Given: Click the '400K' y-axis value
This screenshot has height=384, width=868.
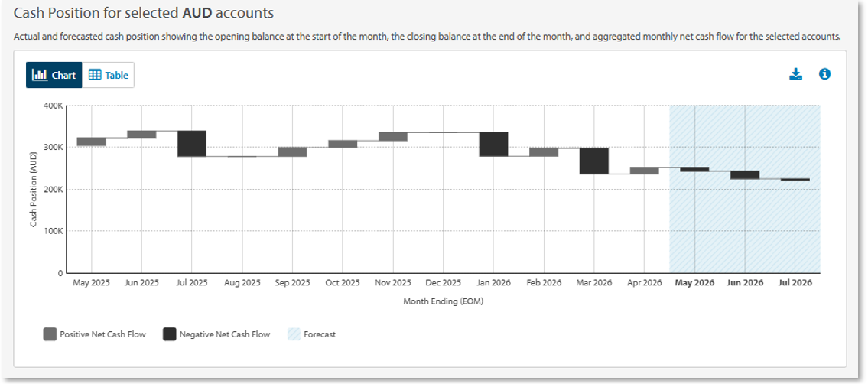Looking at the screenshot, I should point(53,105).
